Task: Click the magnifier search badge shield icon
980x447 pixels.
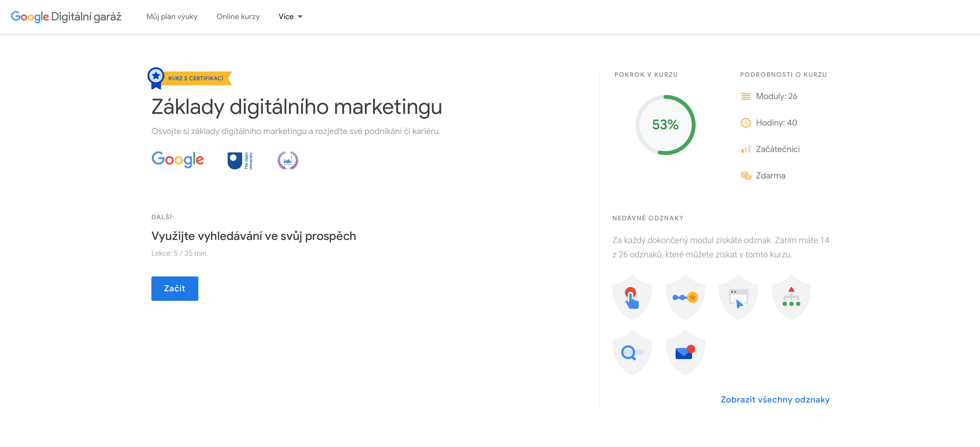Action: (632, 352)
